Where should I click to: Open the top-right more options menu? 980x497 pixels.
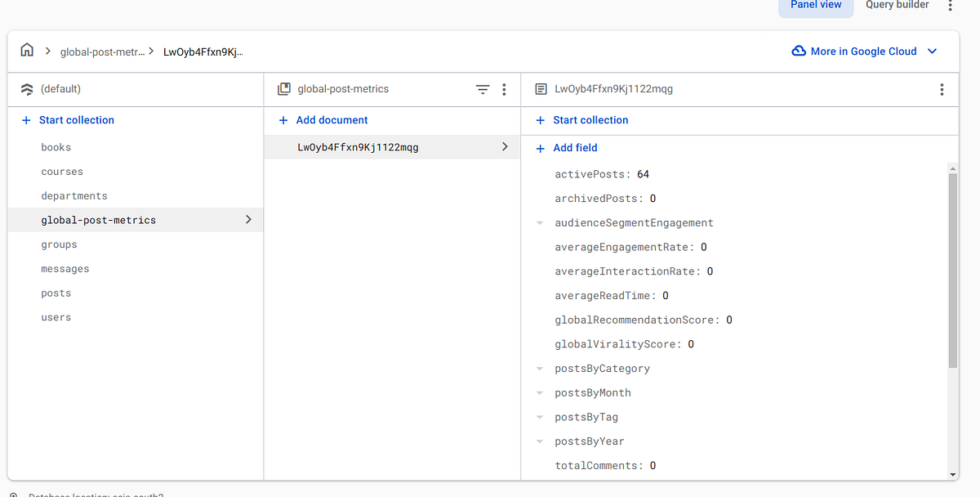(950, 5)
